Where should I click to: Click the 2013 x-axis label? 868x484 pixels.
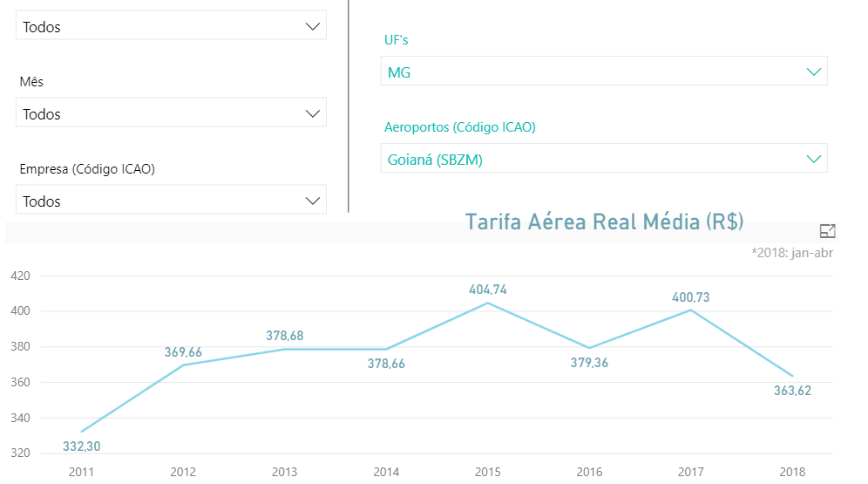[x=284, y=472]
